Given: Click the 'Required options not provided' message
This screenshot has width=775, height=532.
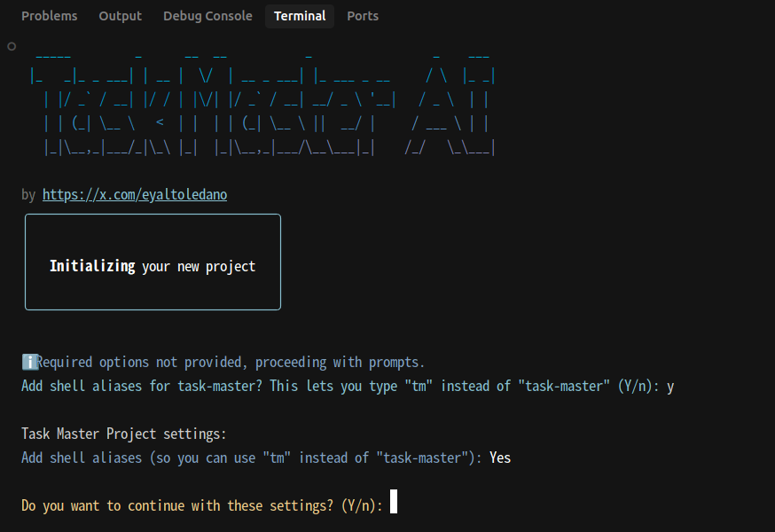Looking at the screenshot, I should point(231,363).
